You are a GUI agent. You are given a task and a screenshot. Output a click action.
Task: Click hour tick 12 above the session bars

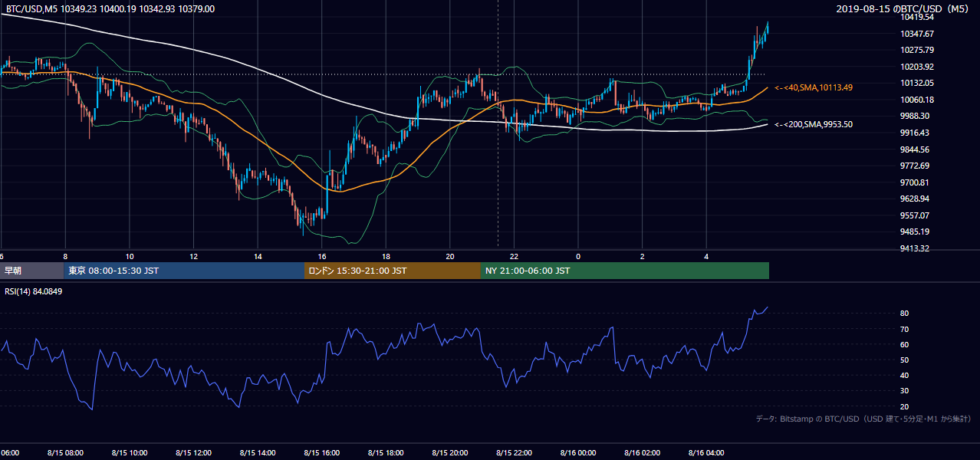tap(193, 256)
